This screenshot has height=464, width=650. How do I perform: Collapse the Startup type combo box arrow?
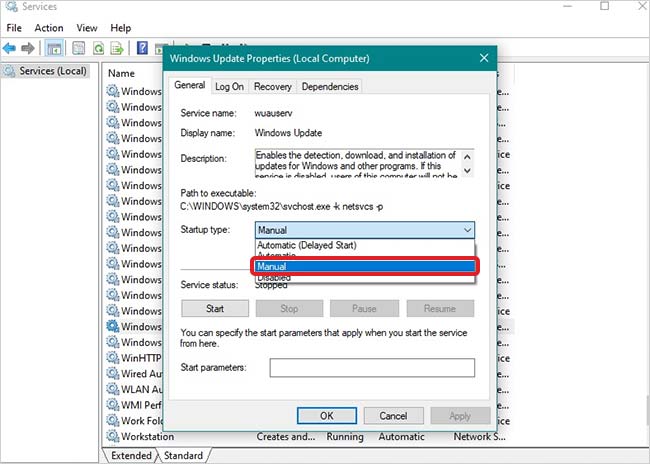coord(467,230)
